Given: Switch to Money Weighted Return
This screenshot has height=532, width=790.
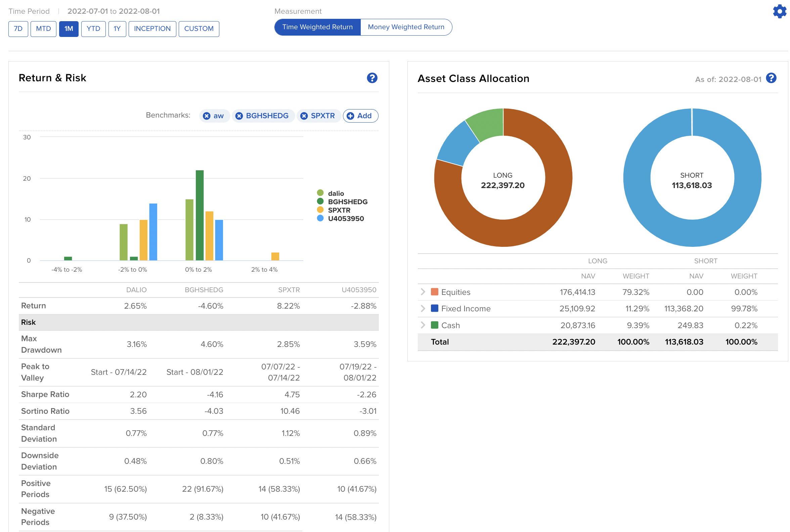Looking at the screenshot, I should pos(405,27).
